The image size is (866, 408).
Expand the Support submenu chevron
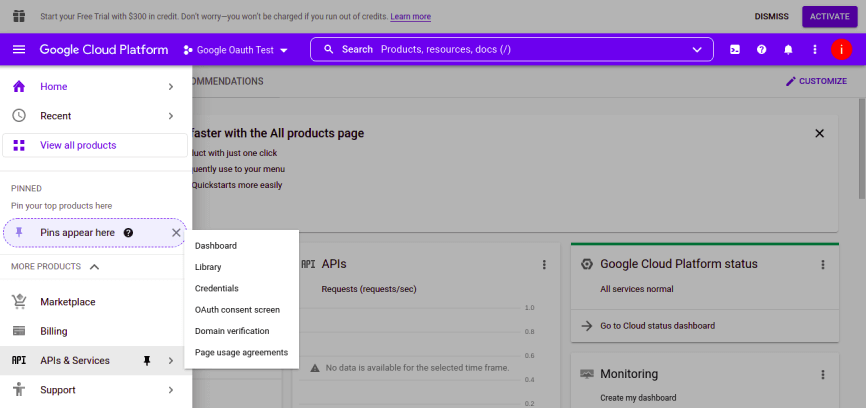pyautogui.click(x=171, y=390)
